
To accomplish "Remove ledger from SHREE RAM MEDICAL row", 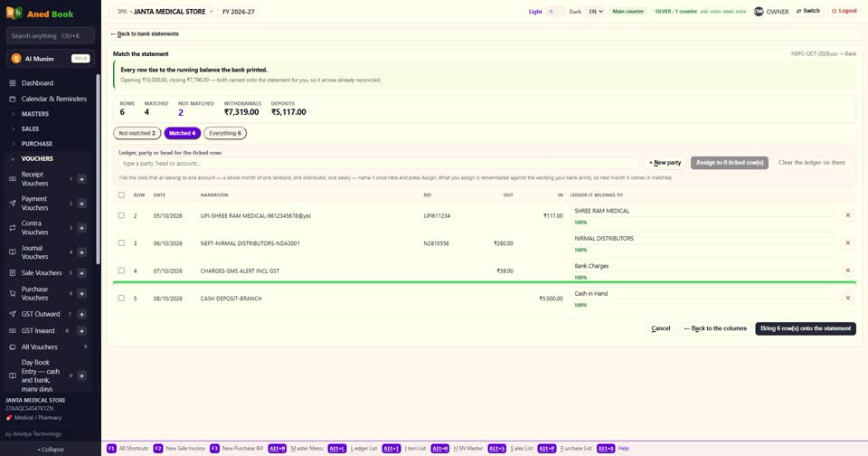I will point(847,215).
